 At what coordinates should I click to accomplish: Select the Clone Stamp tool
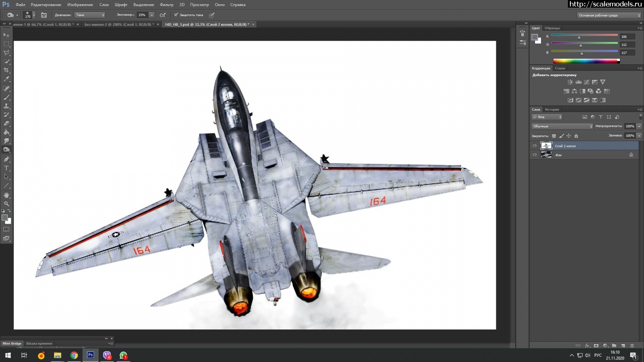(6, 106)
